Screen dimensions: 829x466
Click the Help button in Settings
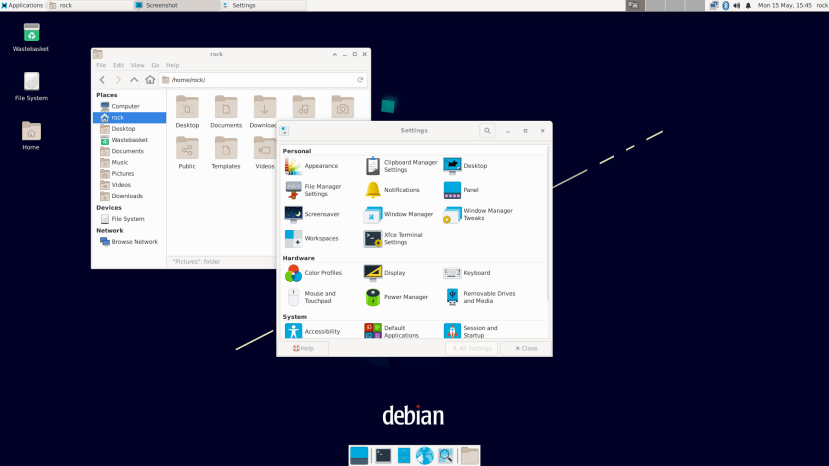pyautogui.click(x=303, y=349)
